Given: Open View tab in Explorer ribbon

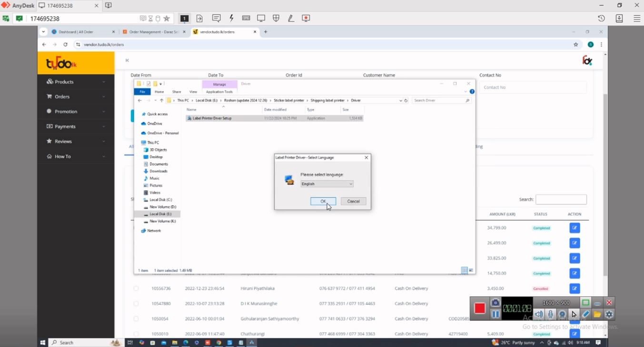Looking at the screenshot, I should coord(193,92).
